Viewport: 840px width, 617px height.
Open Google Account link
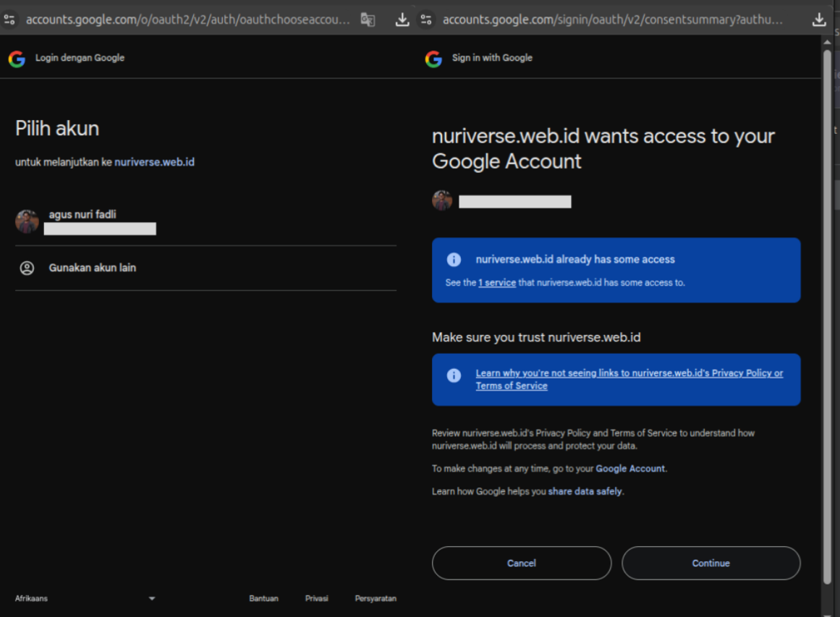[x=630, y=469]
